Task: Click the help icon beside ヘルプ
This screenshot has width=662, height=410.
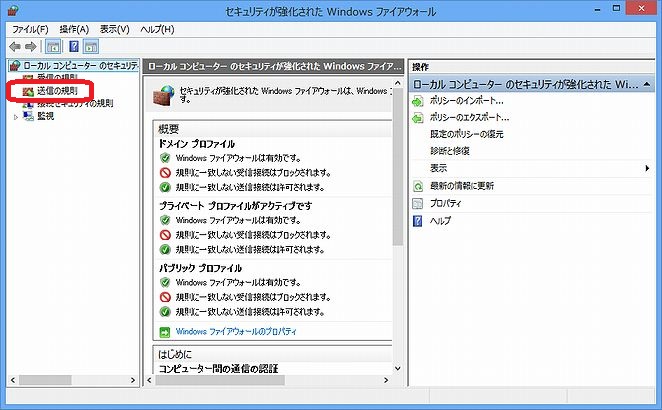Action: pos(418,221)
